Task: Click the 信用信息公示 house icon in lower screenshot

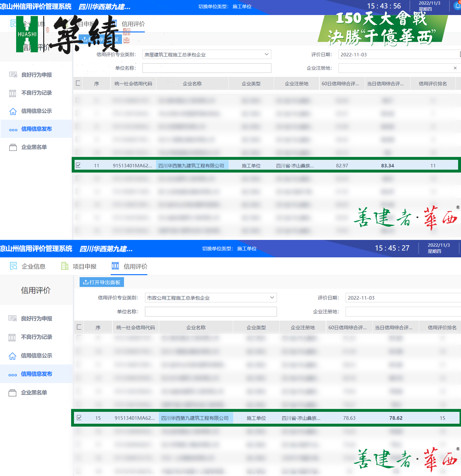Action: (x=12, y=356)
